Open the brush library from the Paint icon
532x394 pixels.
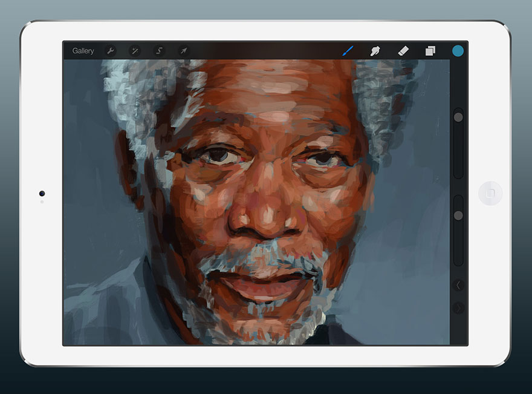click(349, 51)
